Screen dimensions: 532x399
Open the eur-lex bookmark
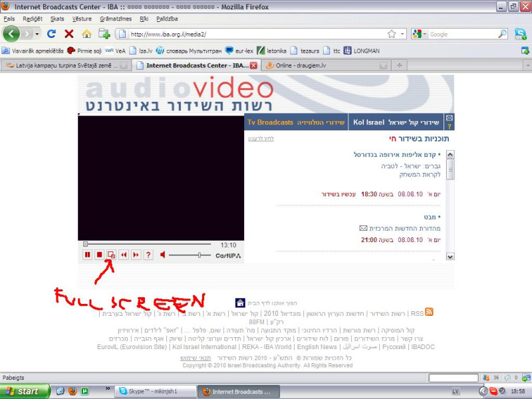[x=239, y=51]
